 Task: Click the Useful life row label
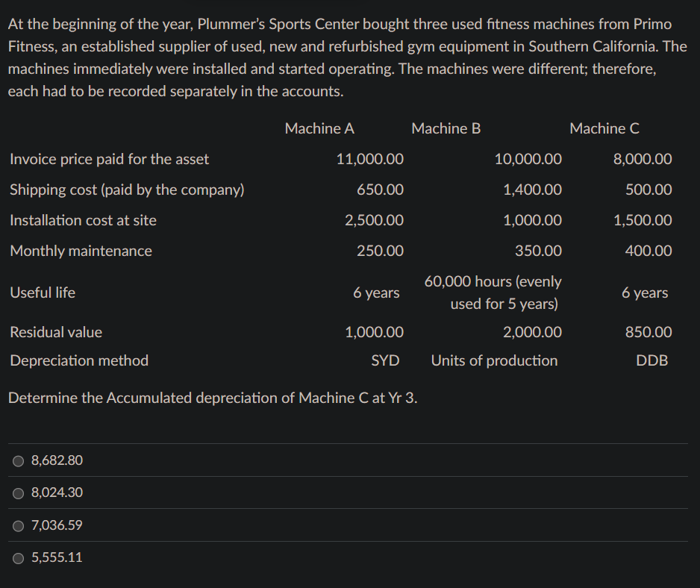(42, 293)
